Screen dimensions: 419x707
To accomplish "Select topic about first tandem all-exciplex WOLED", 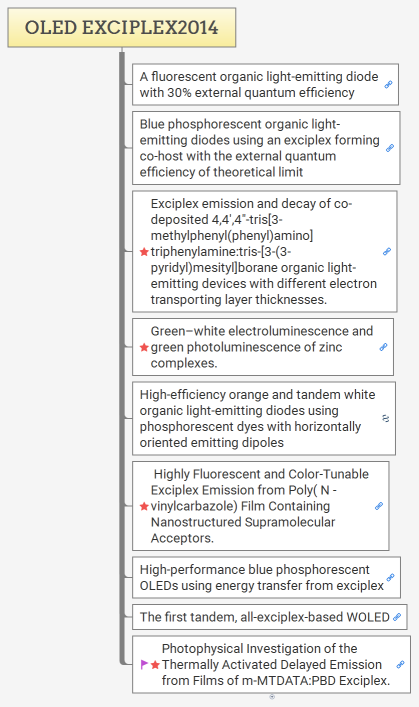I will pyautogui.click(x=270, y=617).
